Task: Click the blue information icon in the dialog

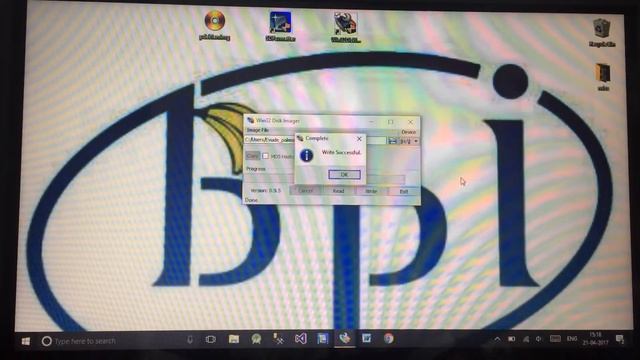Action: pos(307,155)
